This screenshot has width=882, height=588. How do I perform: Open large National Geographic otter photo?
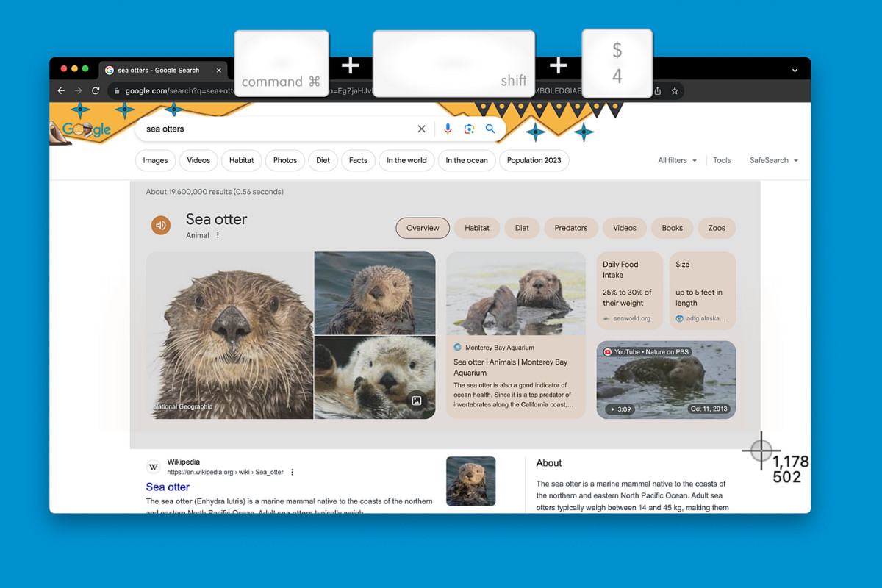tap(229, 335)
